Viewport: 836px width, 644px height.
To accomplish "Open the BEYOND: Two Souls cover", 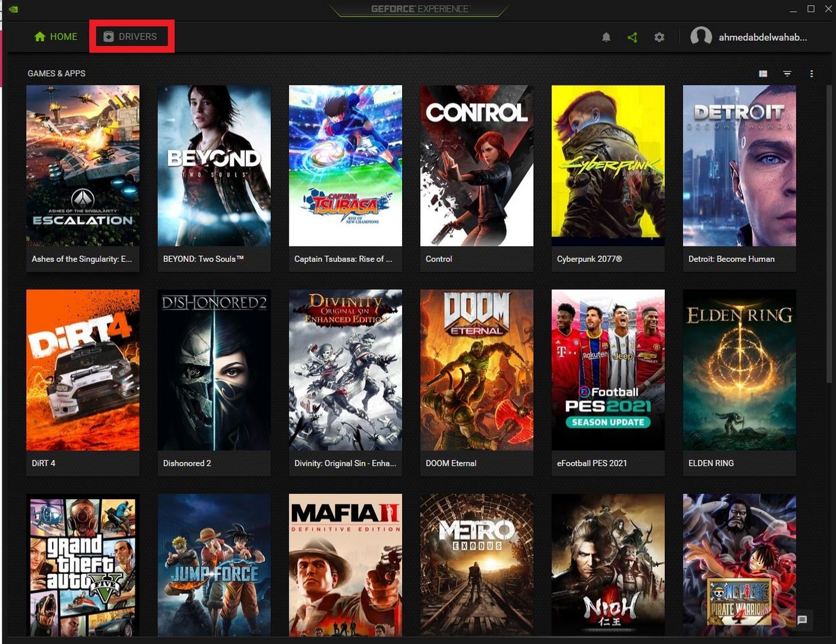I will pyautogui.click(x=214, y=166).
